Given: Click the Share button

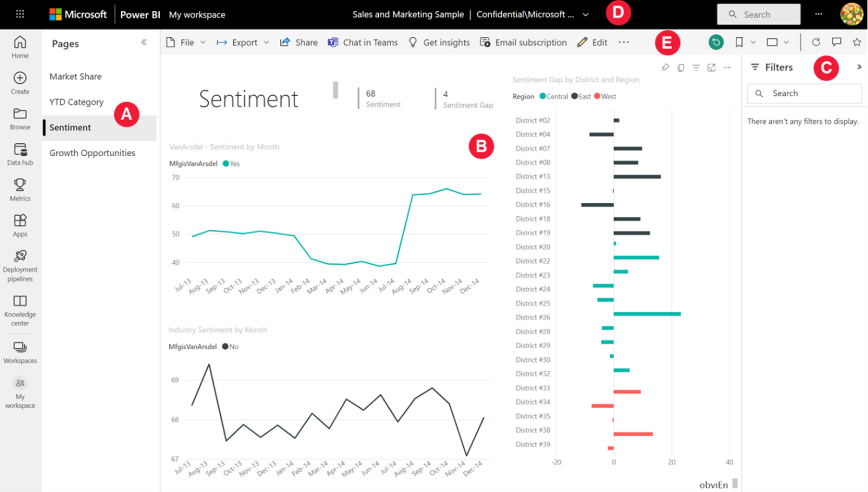Looking at the screenshot, I should click(x=299, y=42).
